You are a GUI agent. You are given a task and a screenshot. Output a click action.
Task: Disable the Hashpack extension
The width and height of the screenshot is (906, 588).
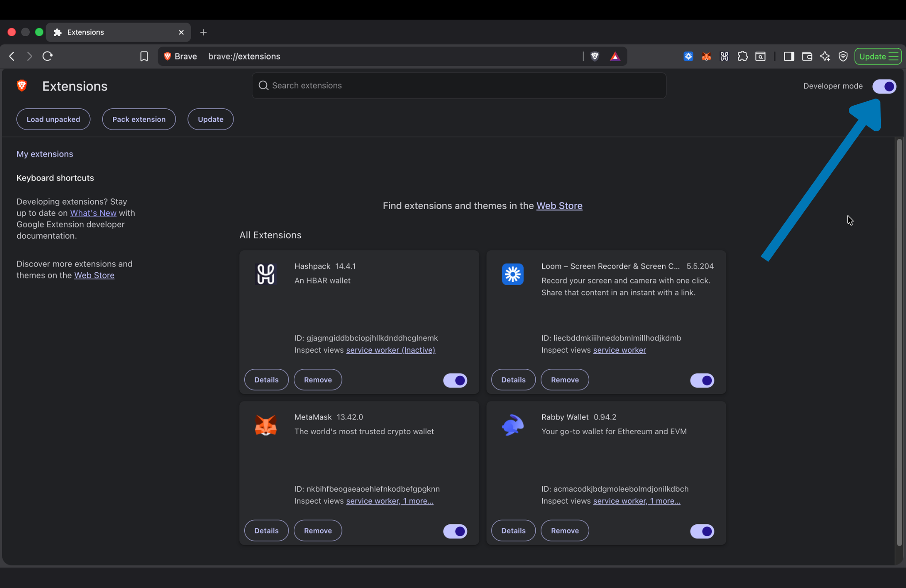(x=455, y=380)
